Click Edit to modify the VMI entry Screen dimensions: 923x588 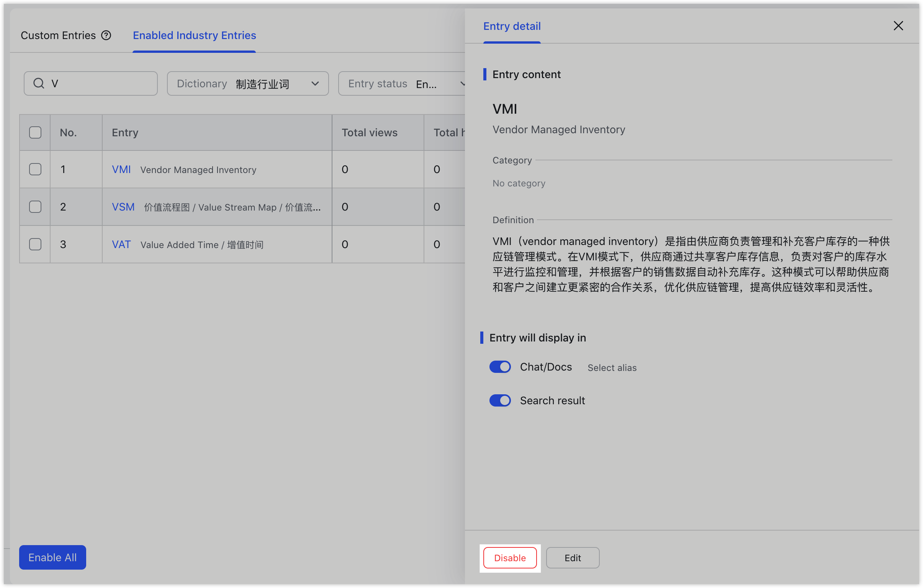[573, 558]
